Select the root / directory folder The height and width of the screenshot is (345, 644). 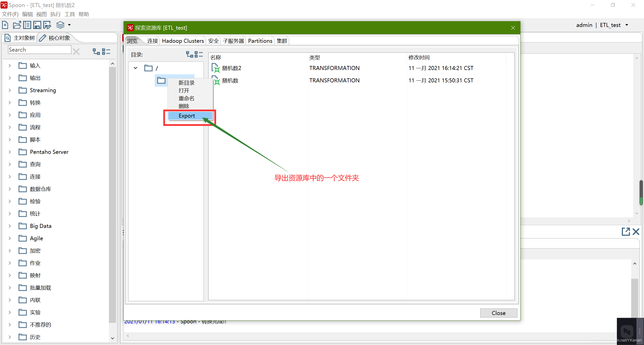point(148,68)
